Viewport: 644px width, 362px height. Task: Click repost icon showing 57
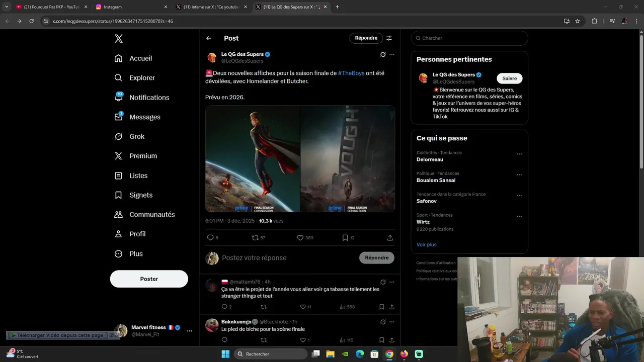[x=255, y=238]
